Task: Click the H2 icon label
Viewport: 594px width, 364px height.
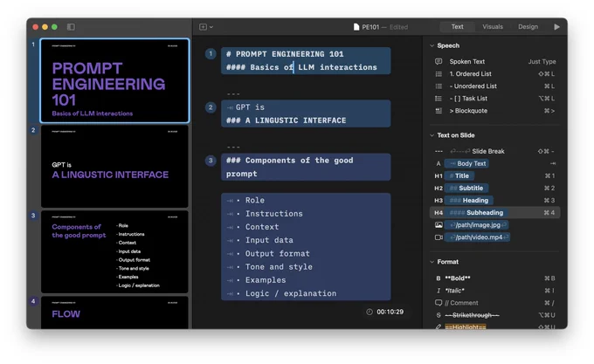Action: tap(439, 188)
